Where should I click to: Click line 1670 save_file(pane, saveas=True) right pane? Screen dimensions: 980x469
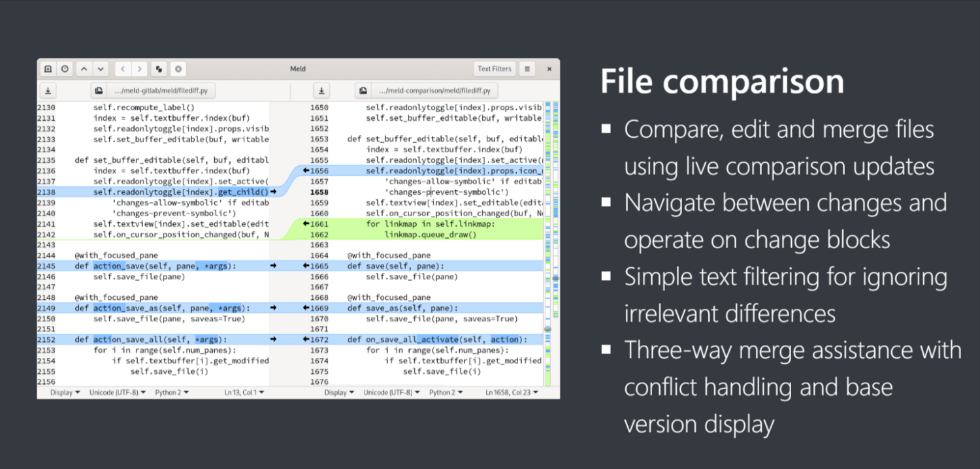pos(442,319)
